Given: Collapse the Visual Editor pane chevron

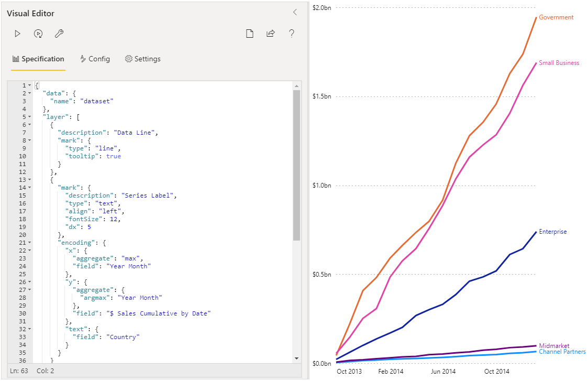Looking at the screenshot, I should [x=295, y=13].
